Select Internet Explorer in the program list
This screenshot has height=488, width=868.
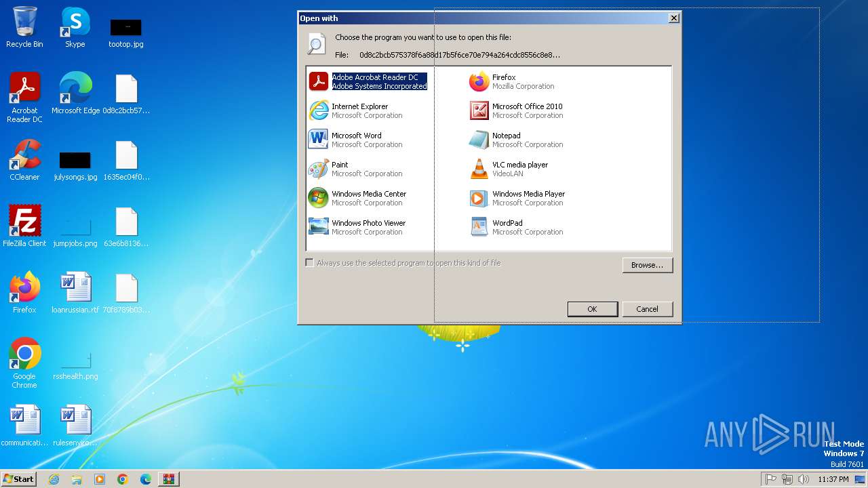(x=355, y=111)
